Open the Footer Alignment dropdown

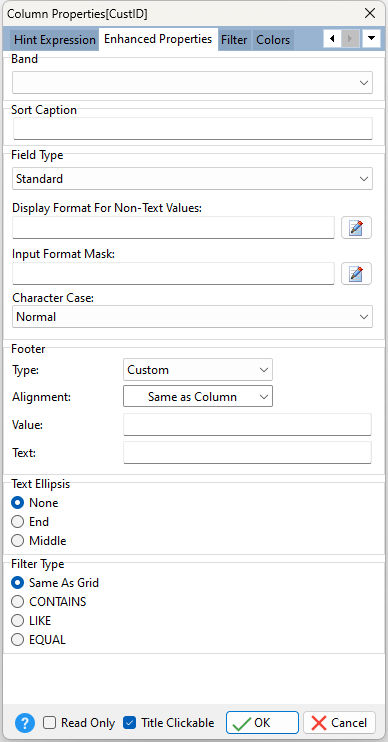click(x=198, y=397)
